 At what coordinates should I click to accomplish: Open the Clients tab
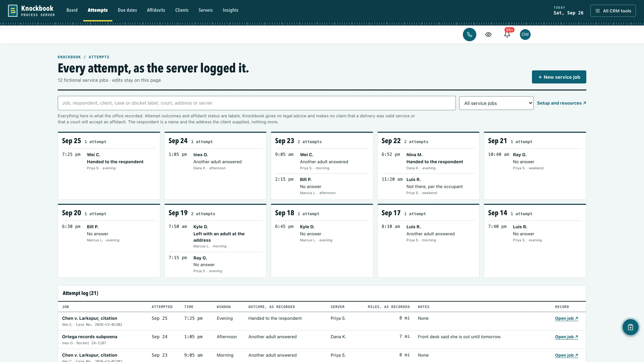tap(182, 10)
